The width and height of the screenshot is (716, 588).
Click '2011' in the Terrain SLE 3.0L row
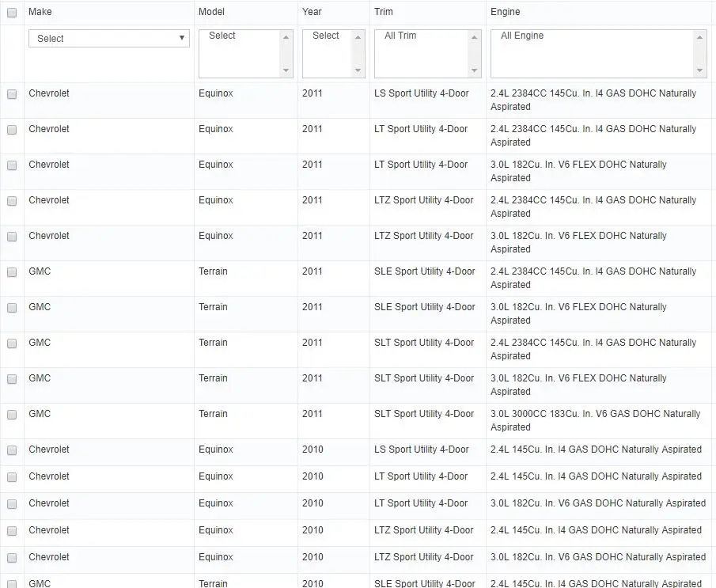[312, 307]
